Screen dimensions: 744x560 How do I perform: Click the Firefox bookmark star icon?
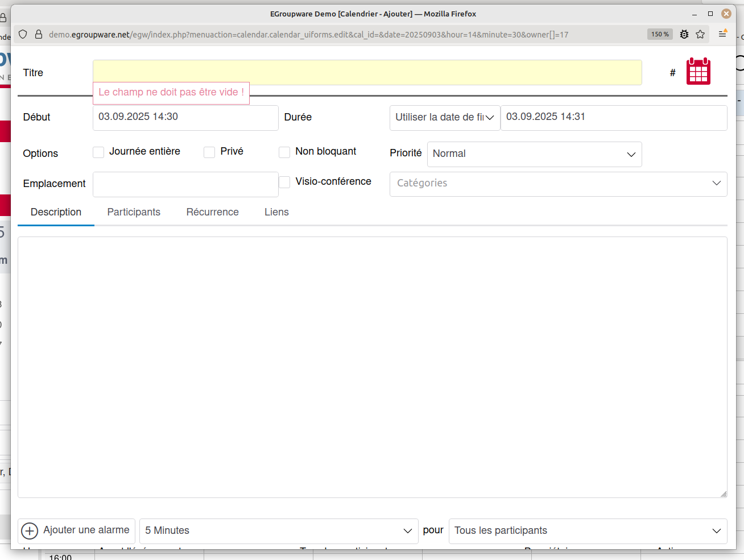click(x=700, y=34)
